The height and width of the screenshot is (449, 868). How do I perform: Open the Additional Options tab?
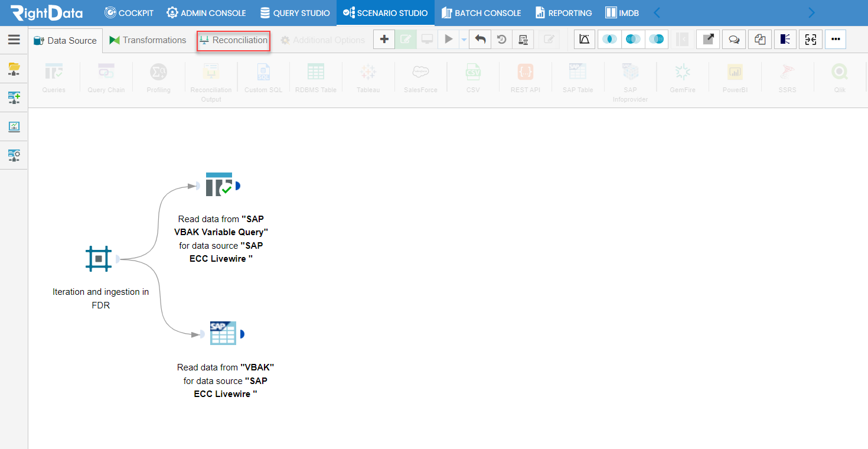(322, 40)
